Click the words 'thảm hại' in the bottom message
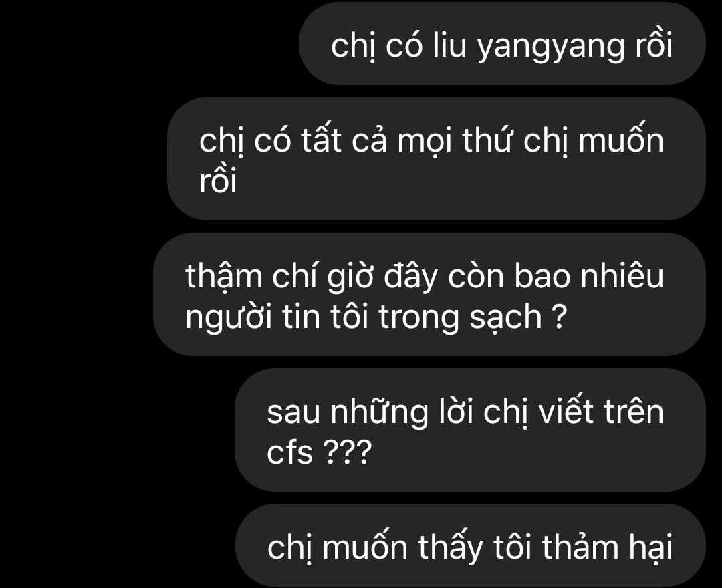This screenshot has height=588, width=722. coord(607,546)
